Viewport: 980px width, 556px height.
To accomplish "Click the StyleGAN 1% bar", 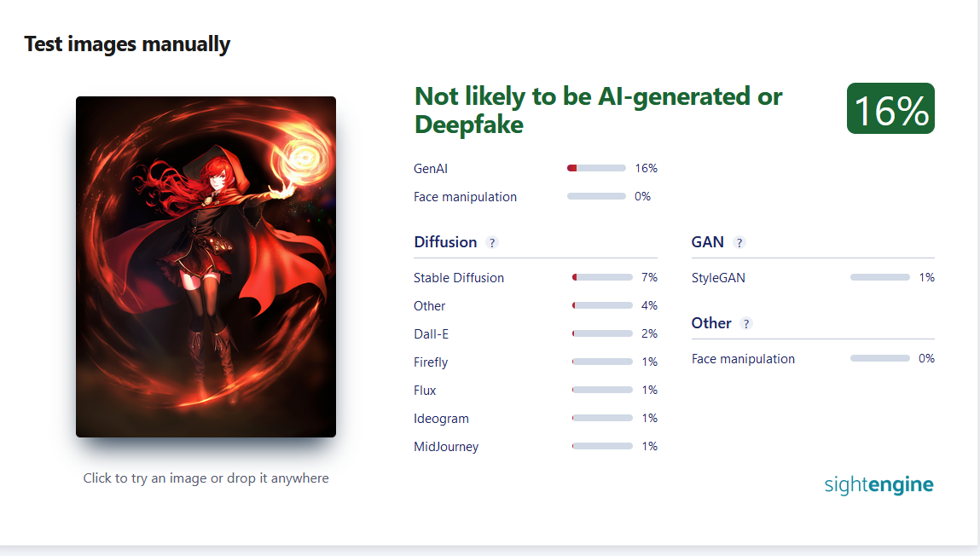I will tap(879, 277).
